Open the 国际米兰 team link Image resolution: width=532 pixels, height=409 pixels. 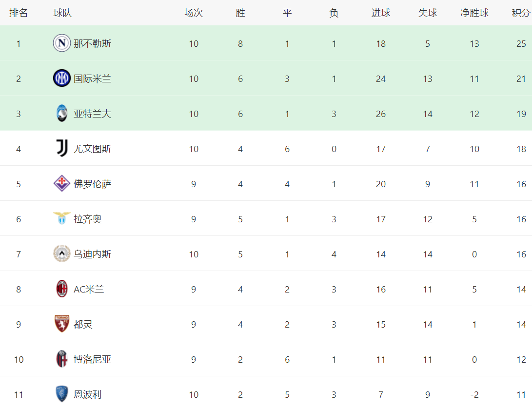(x=92, y=78)
